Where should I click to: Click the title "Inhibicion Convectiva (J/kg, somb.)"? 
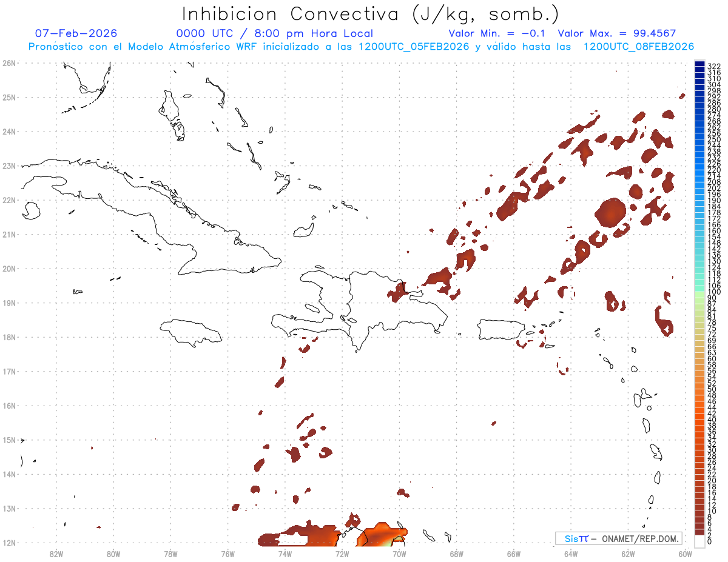pos(371,14)
